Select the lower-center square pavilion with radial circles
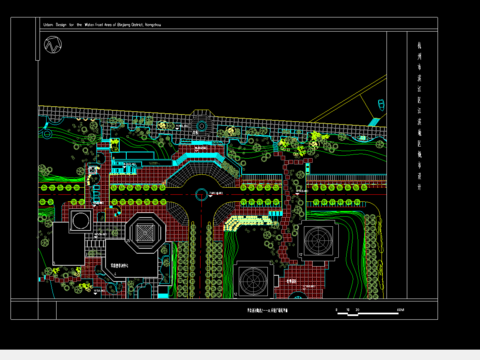This screenshot has width=480, height=360. [x=253, y=279]
